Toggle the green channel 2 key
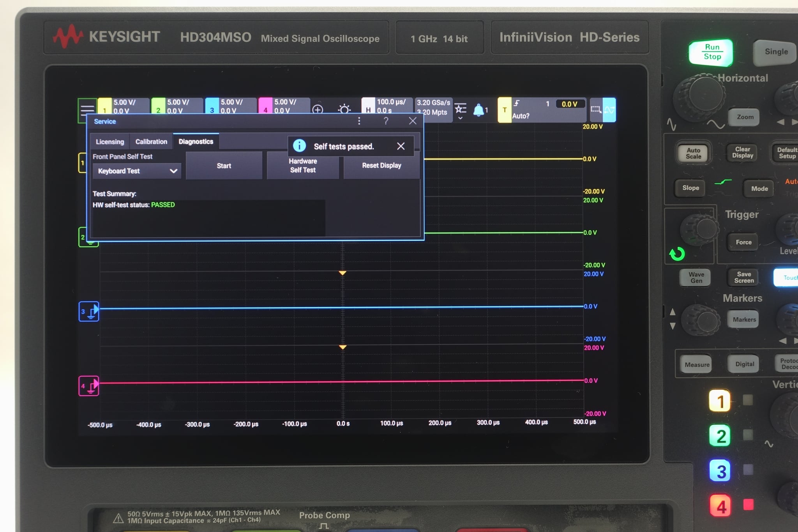The width and height of the screenshot is (798, 532). [x=720, y=436]
